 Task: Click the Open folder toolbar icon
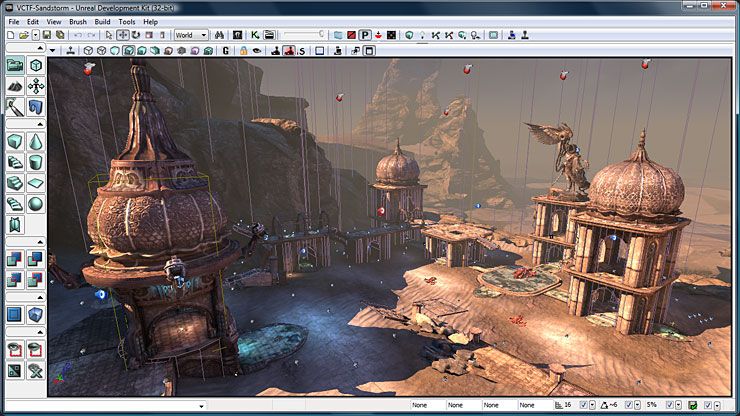tap(24, 35)
